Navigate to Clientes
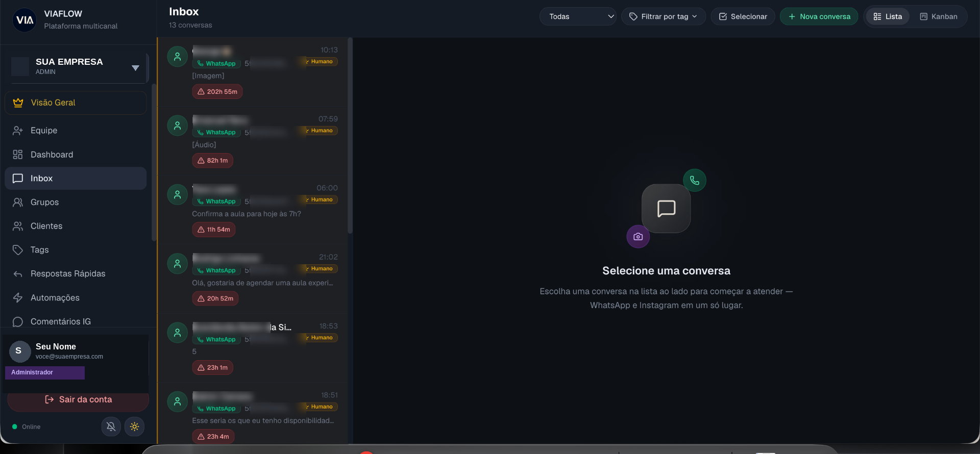This screenshot has height=454, width=980. [76, 226]
